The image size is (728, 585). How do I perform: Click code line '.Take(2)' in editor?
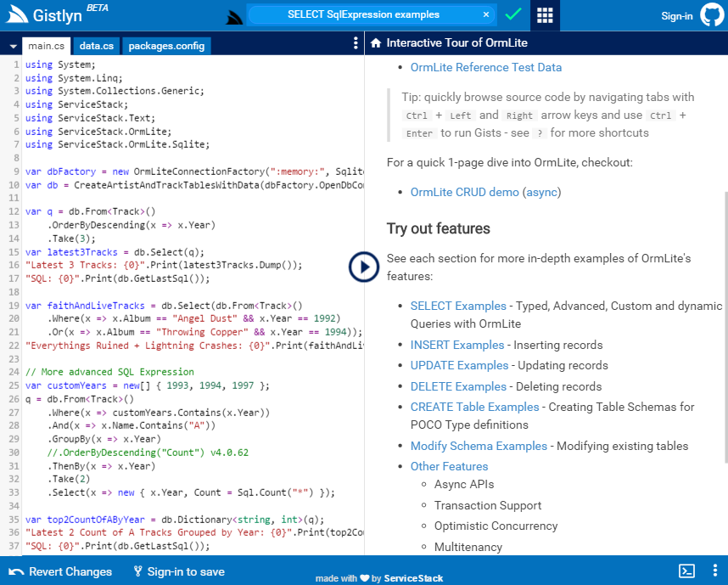(x=69, y=479)
